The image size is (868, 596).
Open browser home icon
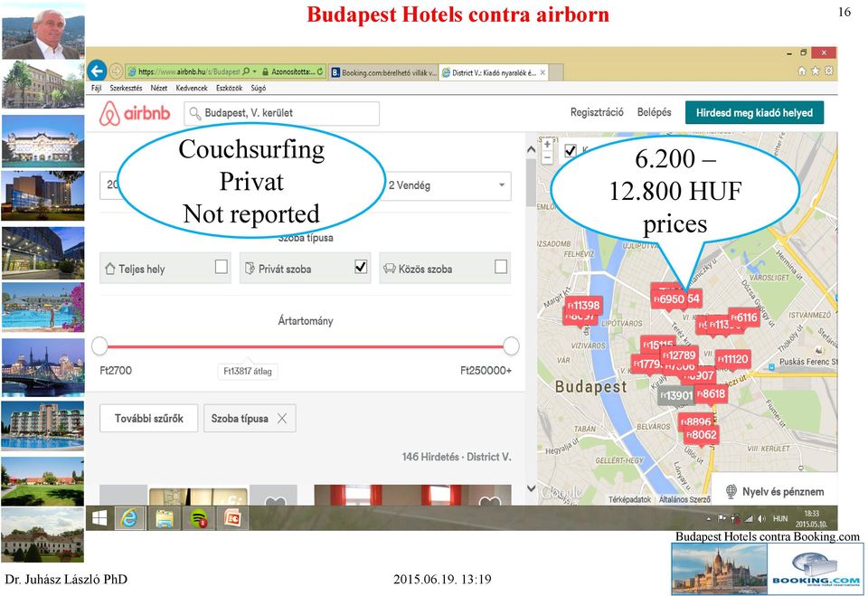click(x=802, y=71)
